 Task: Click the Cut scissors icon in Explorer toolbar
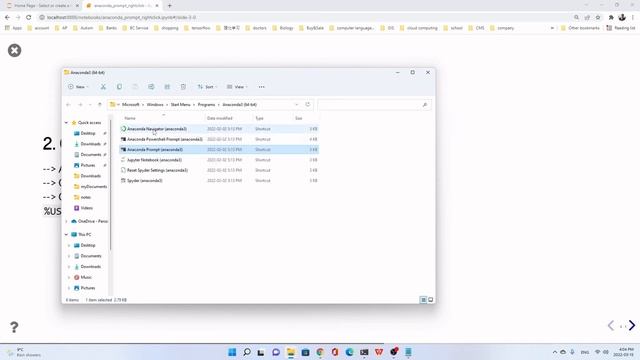pos(103,87)
